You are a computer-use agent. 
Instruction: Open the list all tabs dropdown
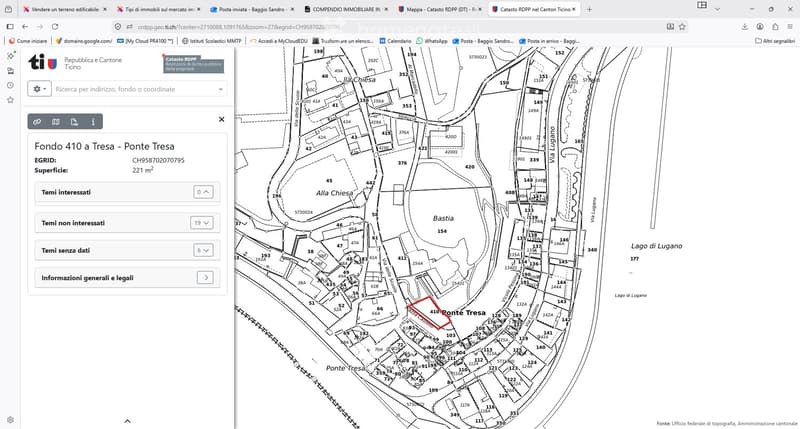[x=717, y=9]
